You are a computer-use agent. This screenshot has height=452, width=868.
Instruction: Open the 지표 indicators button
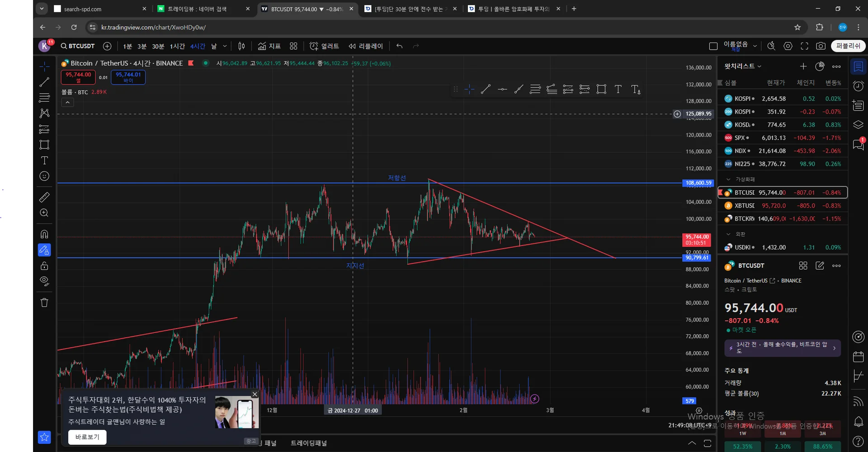[x=269, y=46]
